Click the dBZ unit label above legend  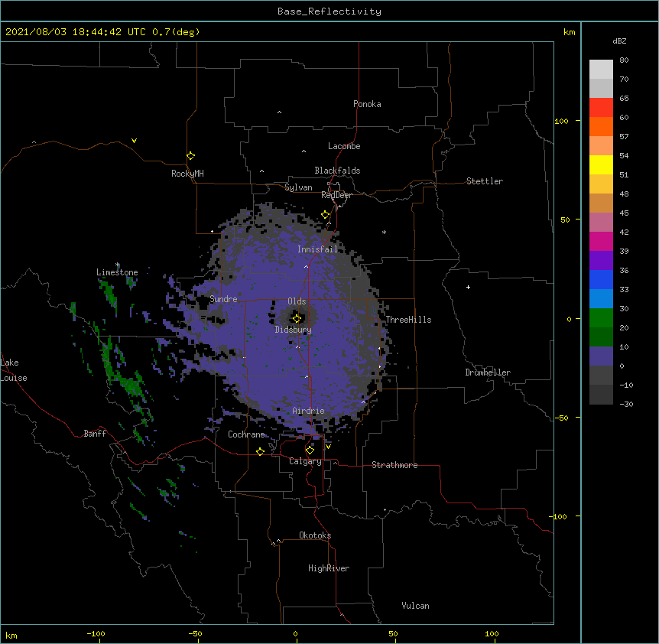[x=619, y=41]
